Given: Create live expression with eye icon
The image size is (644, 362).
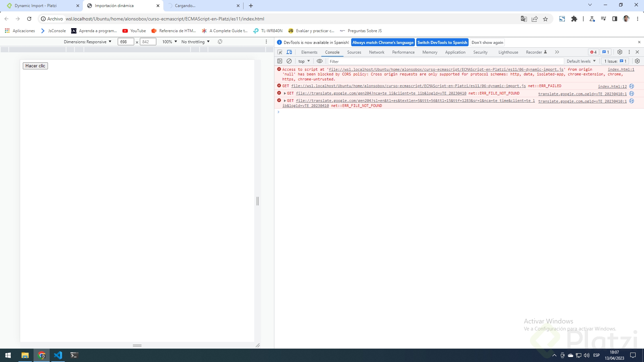Looking at the screenshot, I should [320, 61].
